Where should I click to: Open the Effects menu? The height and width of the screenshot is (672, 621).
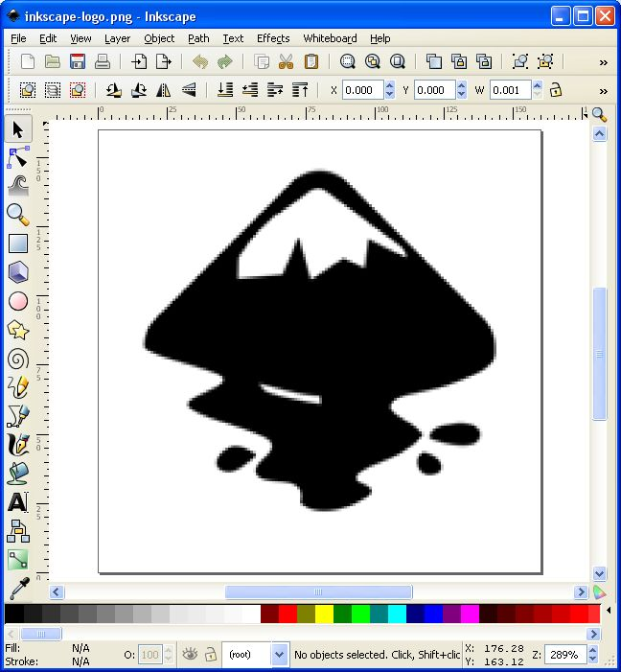click(273, 38)
